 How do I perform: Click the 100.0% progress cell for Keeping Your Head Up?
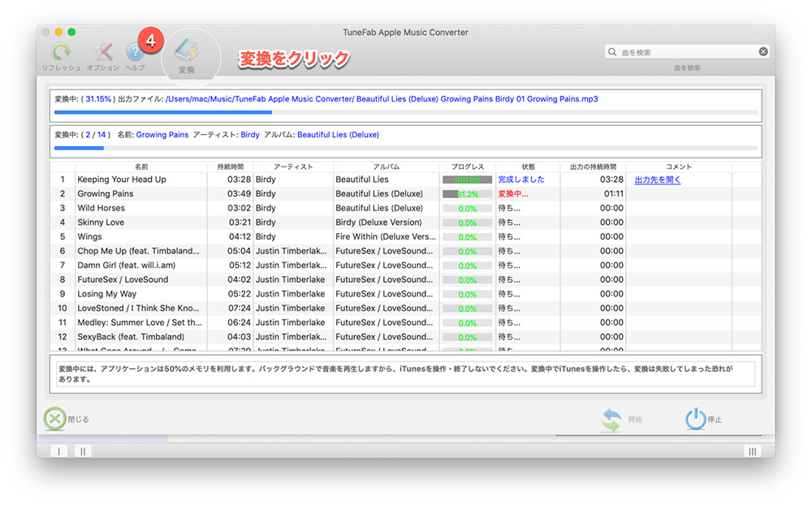click(467, 180)
